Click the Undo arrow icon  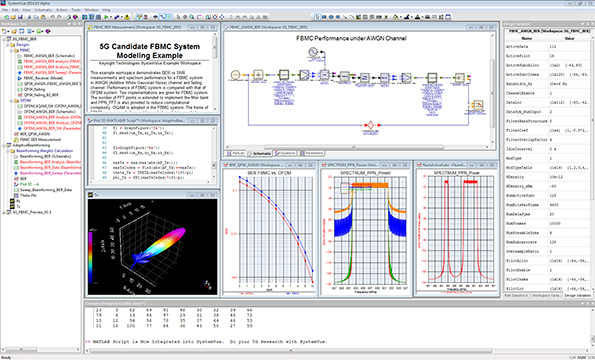click(x=52, y=17)
